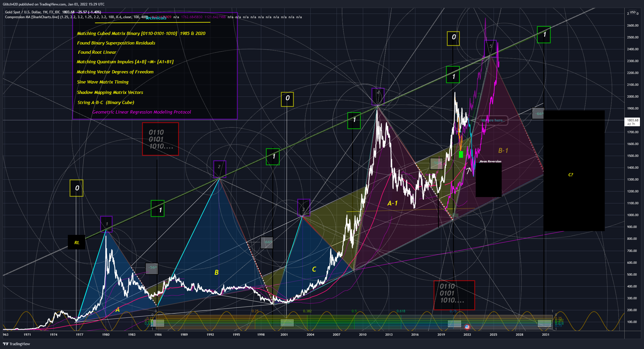This screenshot has height=349, width=644.
Task: Click the yellow '0' box above 1977
Action: 76,188
